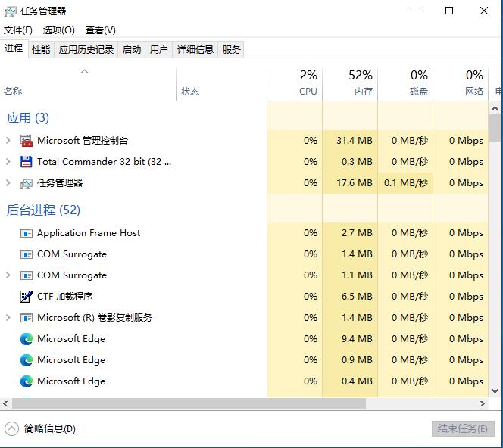503x448 pixels.
Task: Select the Application Frame Host row name
Action: point(89,233)
